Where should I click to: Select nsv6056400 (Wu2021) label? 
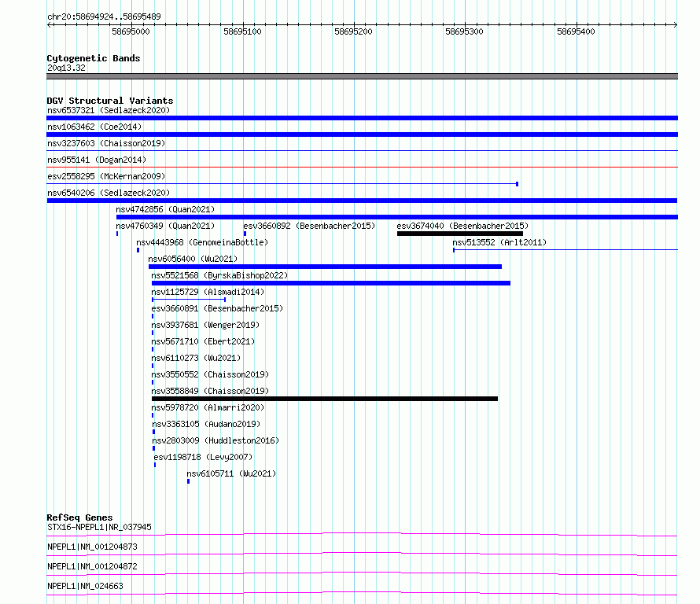(193, 259)
